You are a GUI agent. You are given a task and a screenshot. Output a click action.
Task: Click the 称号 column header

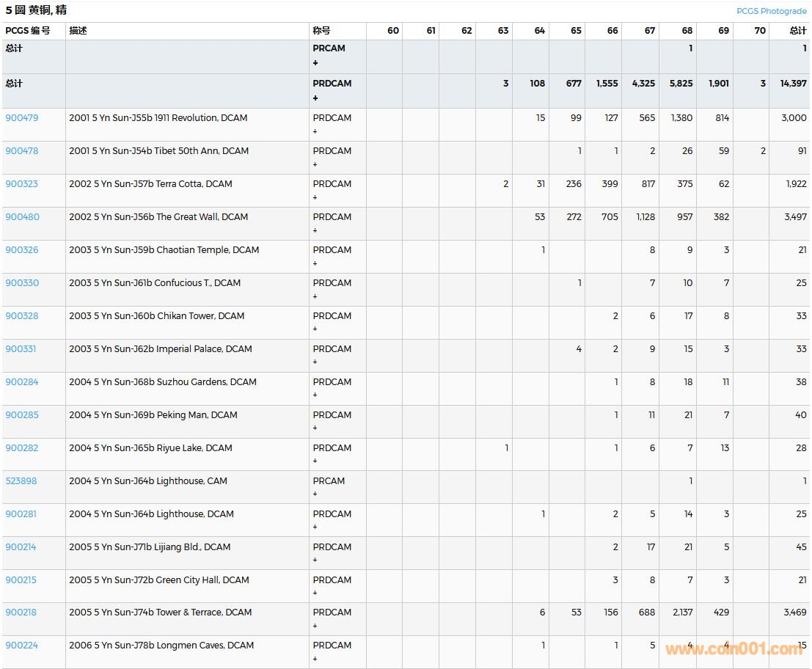point(321,31)
